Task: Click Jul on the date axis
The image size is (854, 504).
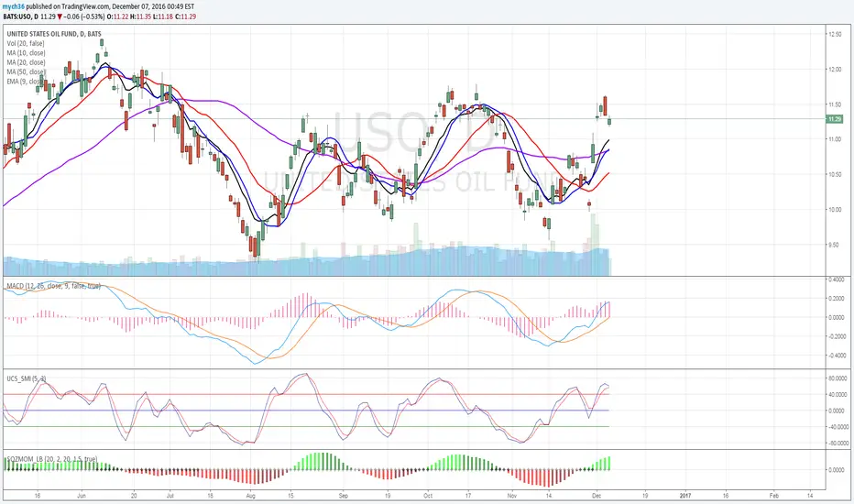Action: click(170, 496)
